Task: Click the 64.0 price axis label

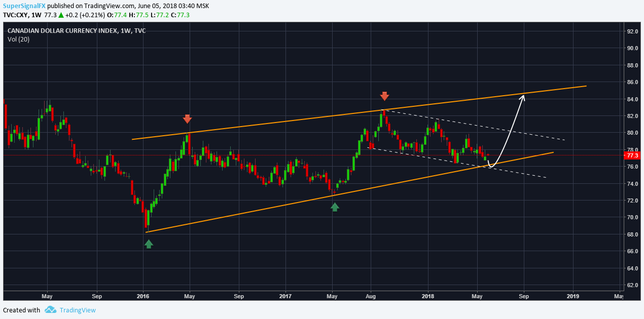Action: [633, 268]
